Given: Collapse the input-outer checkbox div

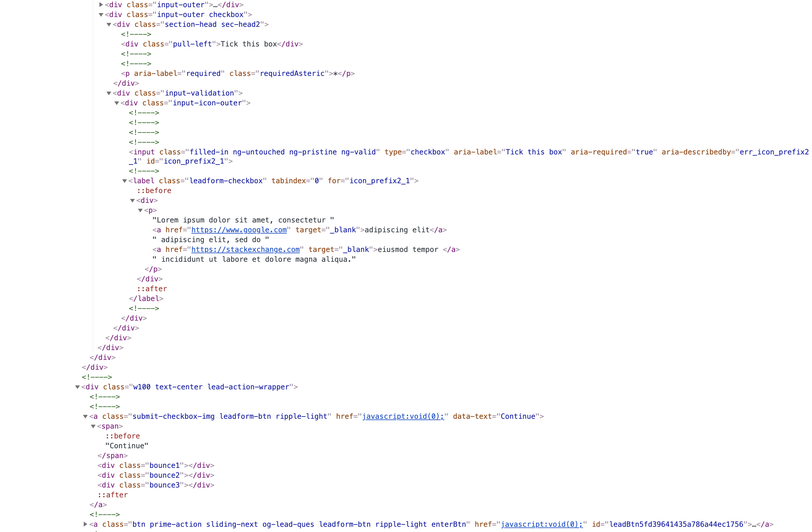Looking at the screenshot, I should (x=101, y=15).
